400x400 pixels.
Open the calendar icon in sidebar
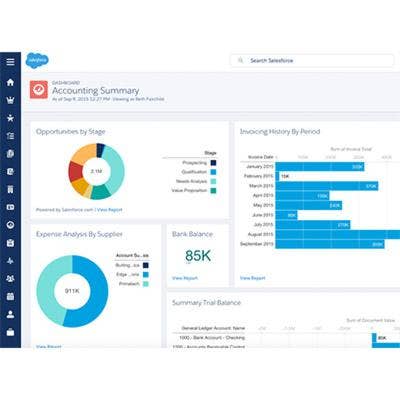[10, 296]
